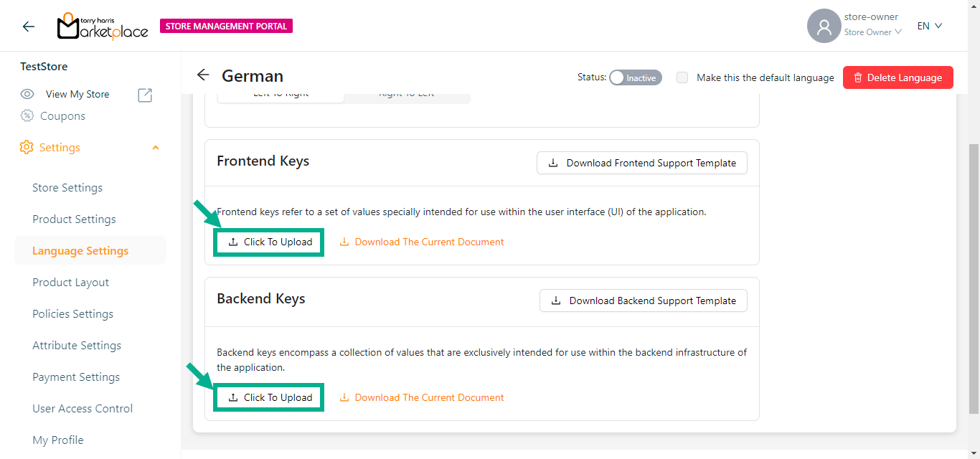Screen dimensions: 980x459
Task: Click the page vertical scrollbar
Action: point(974,276)
